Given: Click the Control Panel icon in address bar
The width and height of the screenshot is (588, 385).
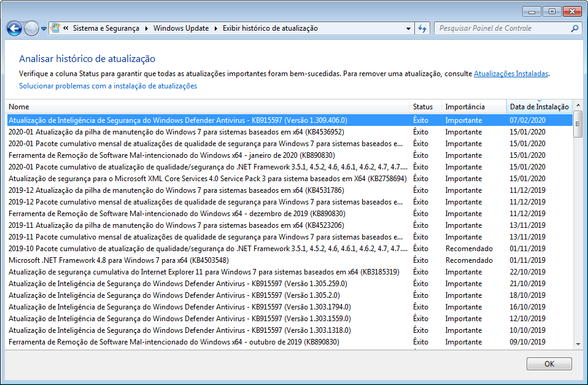Looking at the screenshot, I should pyautogui.click(x=55, y=28).
